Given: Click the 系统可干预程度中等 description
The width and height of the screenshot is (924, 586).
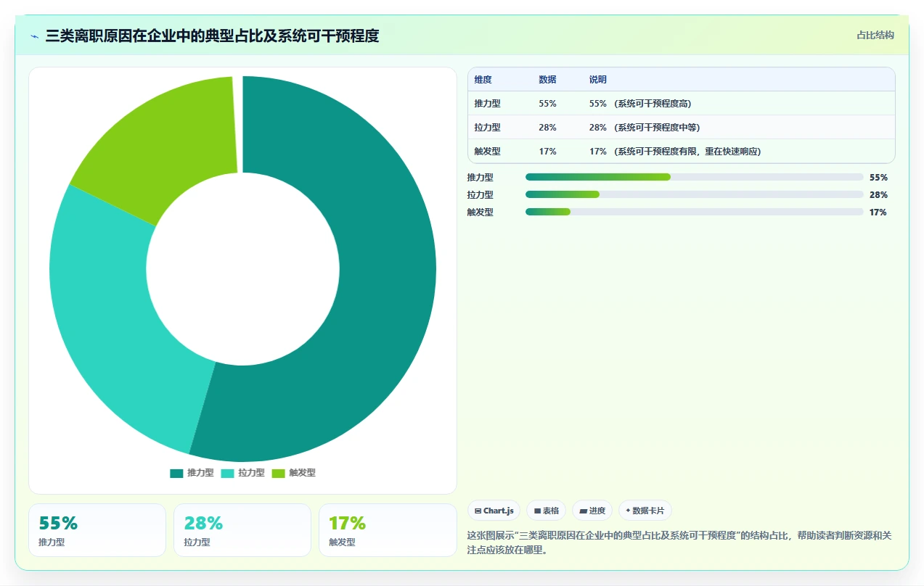Looking at the screenshot, I should pyautogui.click(x=657, y=128).
